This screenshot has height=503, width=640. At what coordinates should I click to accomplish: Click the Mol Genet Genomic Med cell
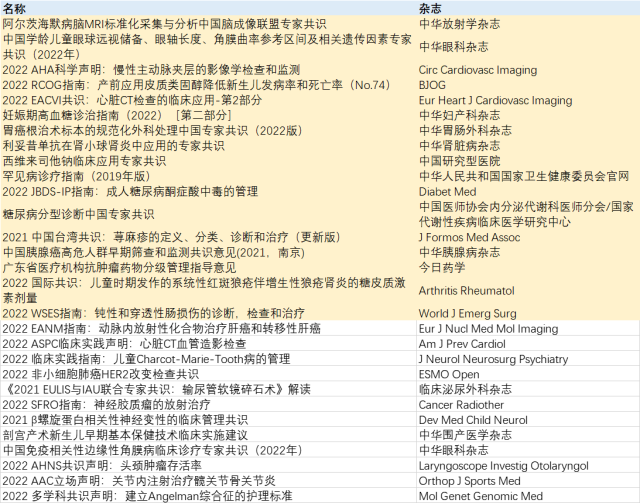tap(528, 496)
